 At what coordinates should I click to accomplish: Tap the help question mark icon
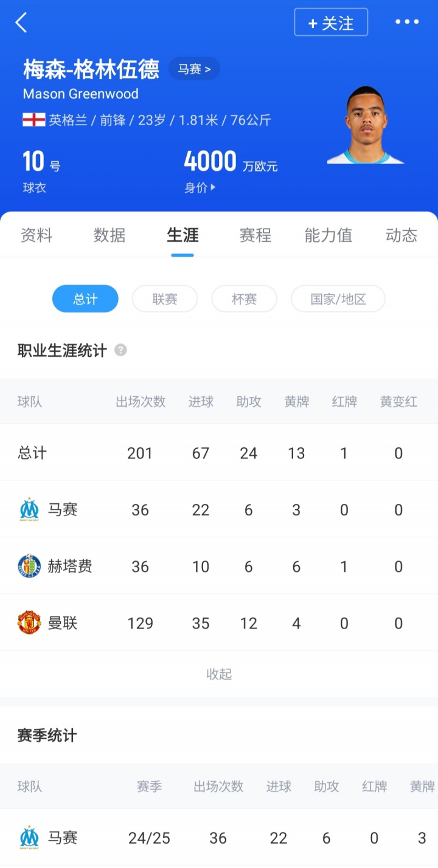pos(121,350)
